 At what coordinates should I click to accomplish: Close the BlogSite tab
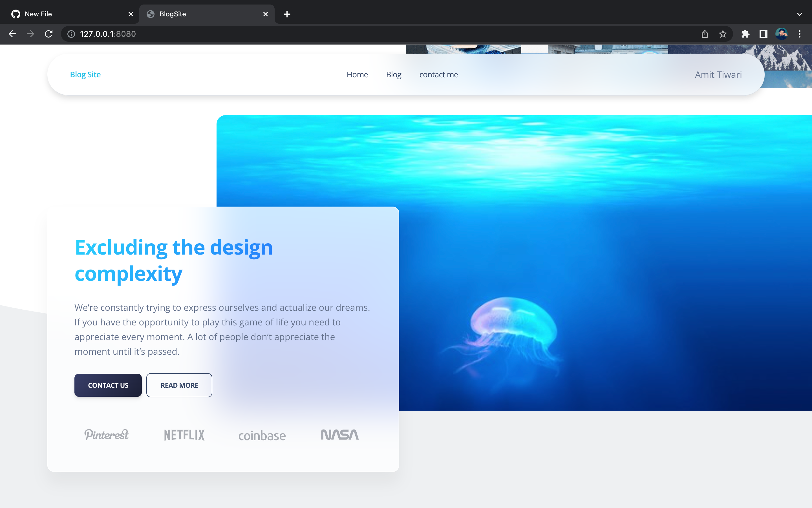[265, 14]
